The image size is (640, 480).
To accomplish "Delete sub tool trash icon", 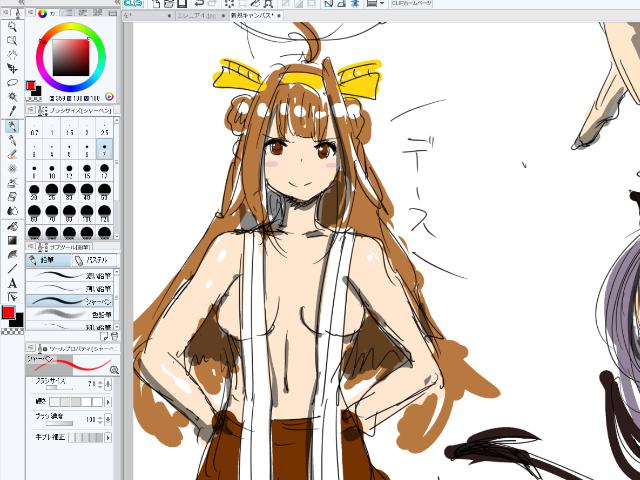I will pos(114,336).
